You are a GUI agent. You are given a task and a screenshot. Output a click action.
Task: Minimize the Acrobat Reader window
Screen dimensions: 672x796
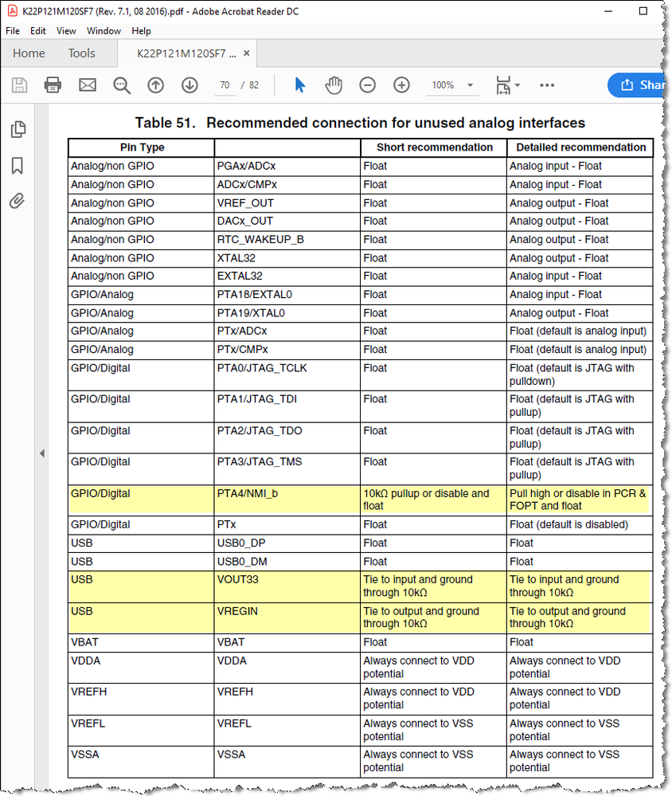click(x=608, y=10)
